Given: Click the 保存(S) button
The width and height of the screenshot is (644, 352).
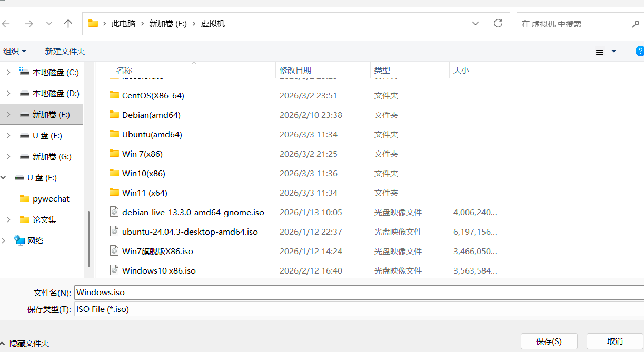Looking at the screenshot, I should 549,341.
